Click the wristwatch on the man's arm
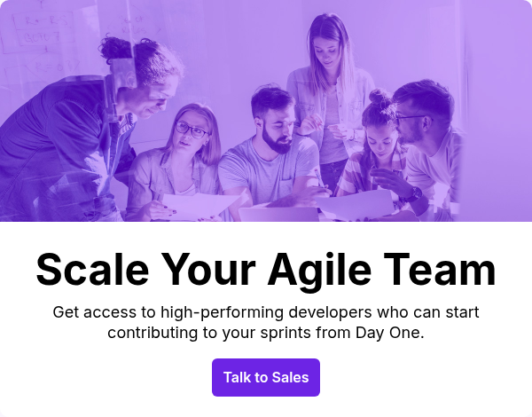532x417 pixels. 412,195
